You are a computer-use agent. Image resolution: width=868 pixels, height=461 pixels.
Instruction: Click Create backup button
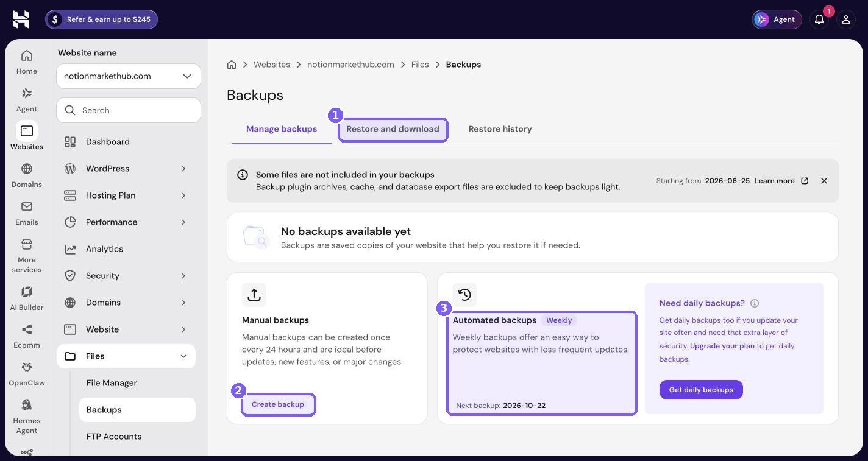[278, 404]
